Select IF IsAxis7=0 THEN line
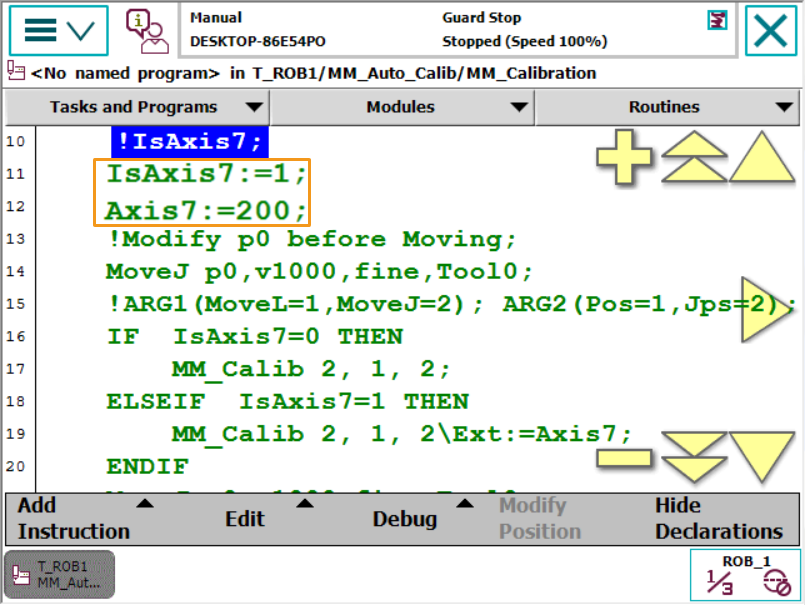This screenshot has width=805, height=605. click(255, 337)
